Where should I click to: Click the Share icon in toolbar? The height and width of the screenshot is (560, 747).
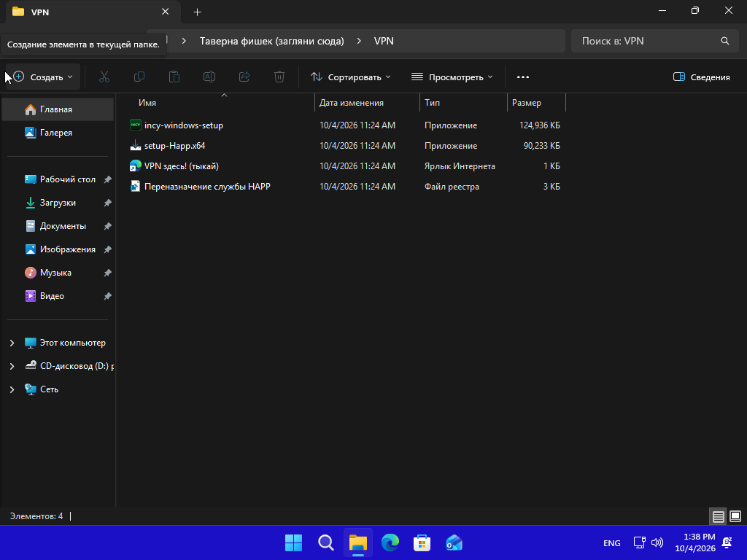pos(244,77)
